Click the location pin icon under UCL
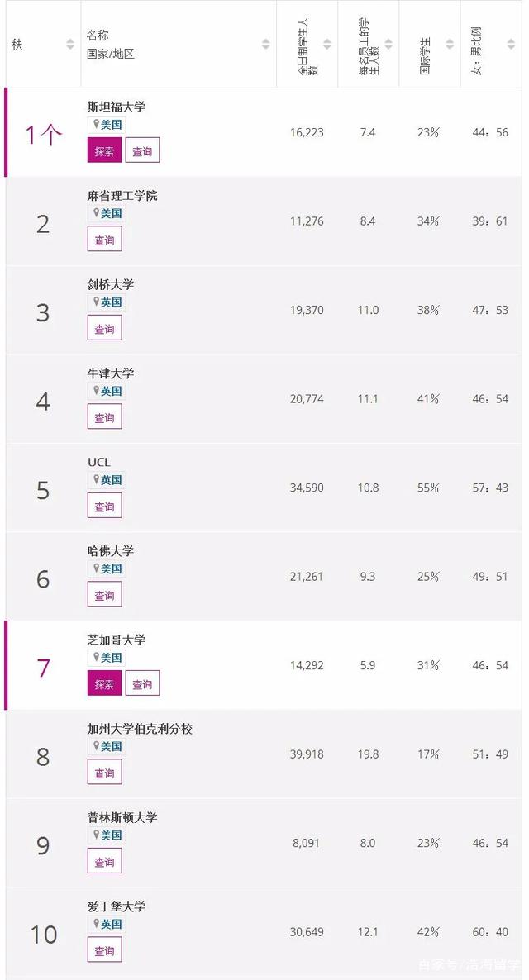The height and width of the screenshot is (980, 529). (x=96, y=479)
